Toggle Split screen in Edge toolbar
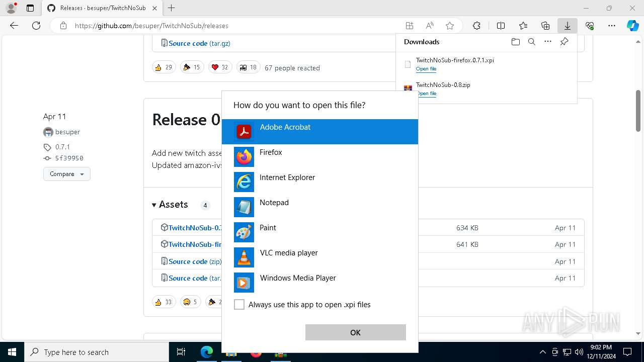The width and height of the screenshot is (644, 362). (x=501, y=26)
